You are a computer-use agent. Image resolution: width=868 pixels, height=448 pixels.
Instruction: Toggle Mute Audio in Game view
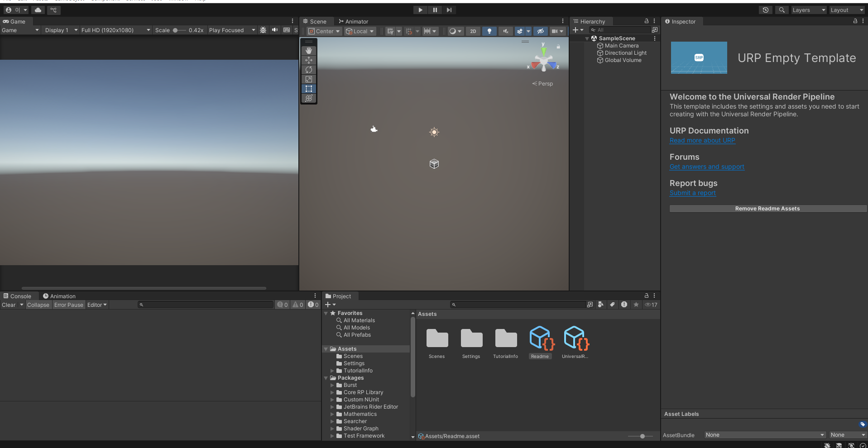pos(275,30)
